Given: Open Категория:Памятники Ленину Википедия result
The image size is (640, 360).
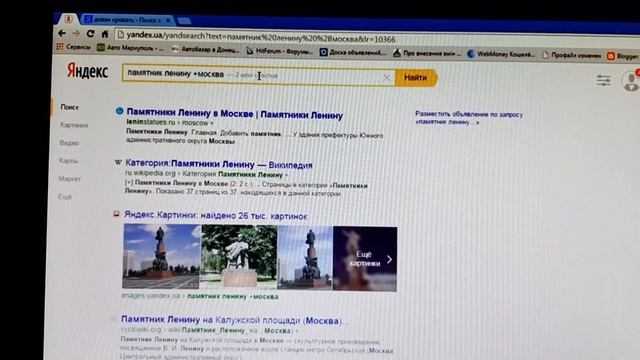Looking at the screenshot, I should click(x=219, y=164).
